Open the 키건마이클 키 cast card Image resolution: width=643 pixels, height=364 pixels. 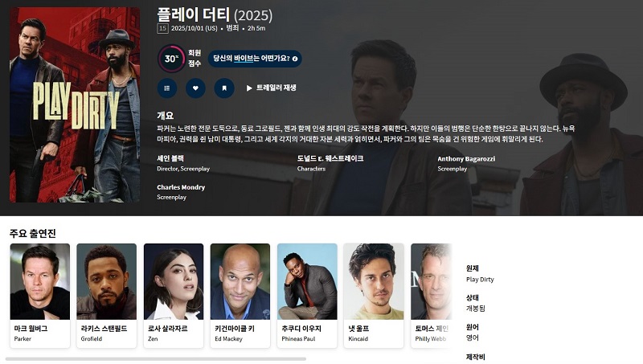(x=240, y=296)
